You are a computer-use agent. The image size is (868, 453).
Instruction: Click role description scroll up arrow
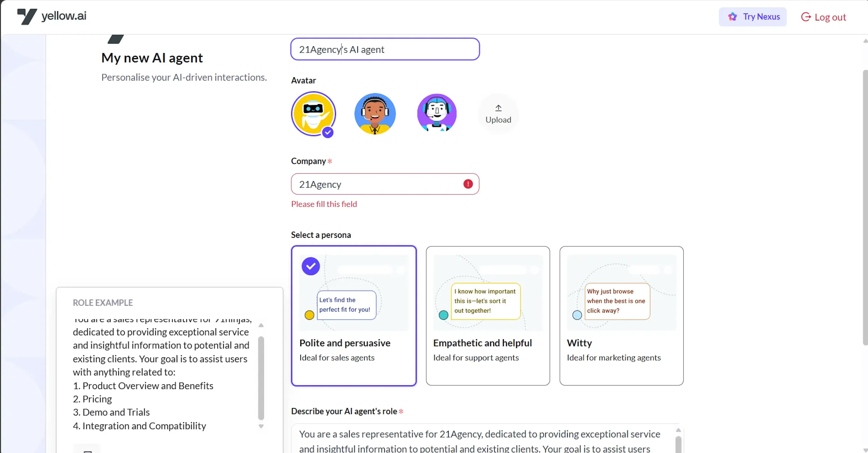coord(678,430)
